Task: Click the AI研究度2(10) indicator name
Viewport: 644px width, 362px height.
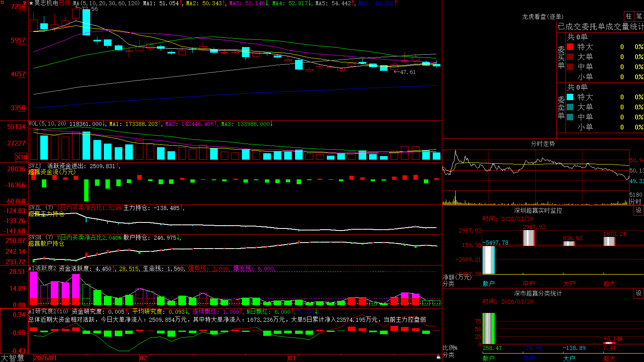Action: (x=49, y=312)
